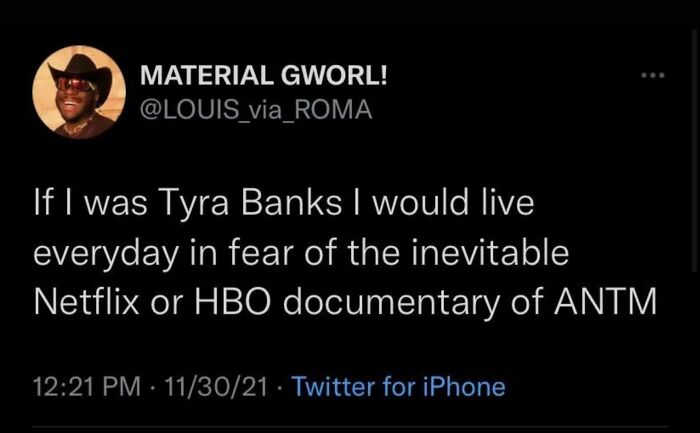
Task: Click the word ANTM in tweet
Action: [605, 301]
